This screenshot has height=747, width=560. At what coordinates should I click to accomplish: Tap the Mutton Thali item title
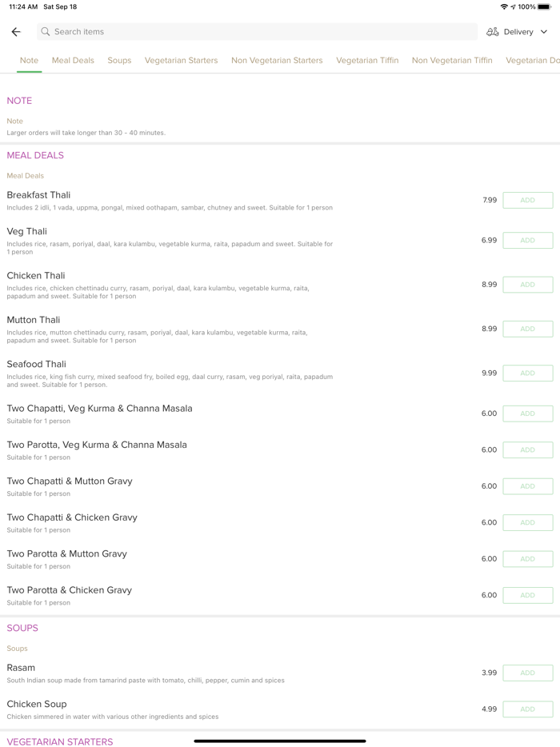34,320
